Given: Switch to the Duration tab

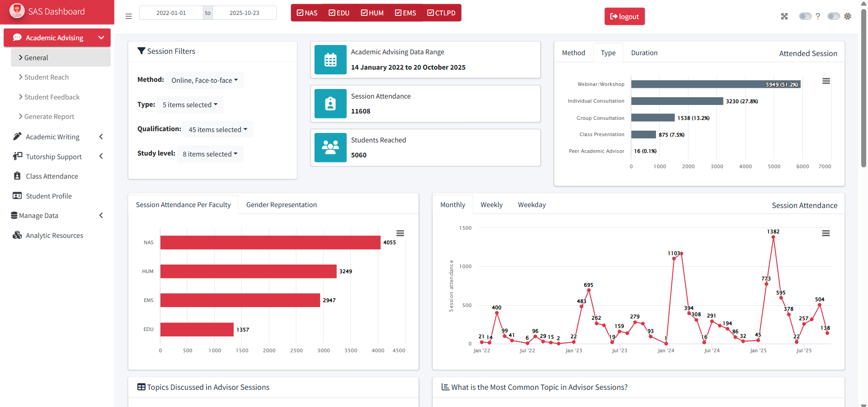Looking at the screenshot, I should [644, 52].
